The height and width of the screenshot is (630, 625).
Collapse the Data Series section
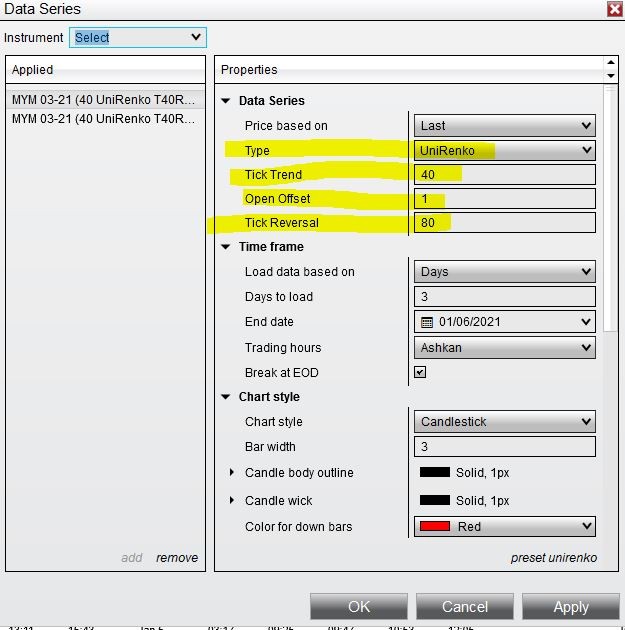tap(226, 100)
